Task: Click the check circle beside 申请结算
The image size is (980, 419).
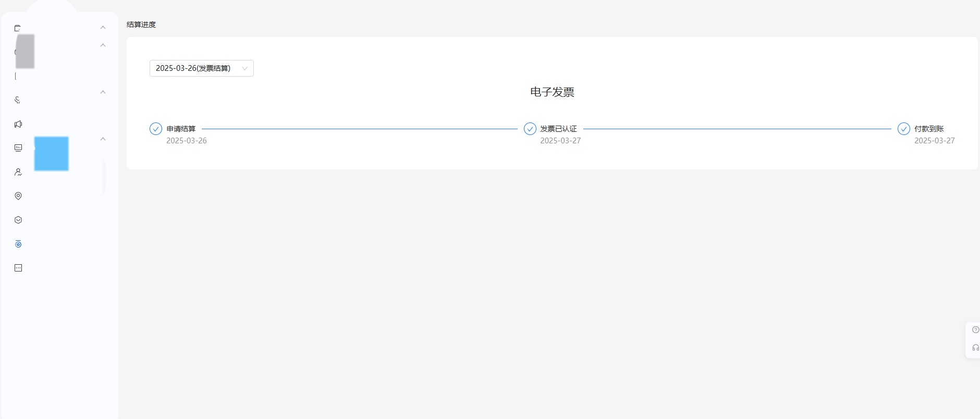Action: 156,129
